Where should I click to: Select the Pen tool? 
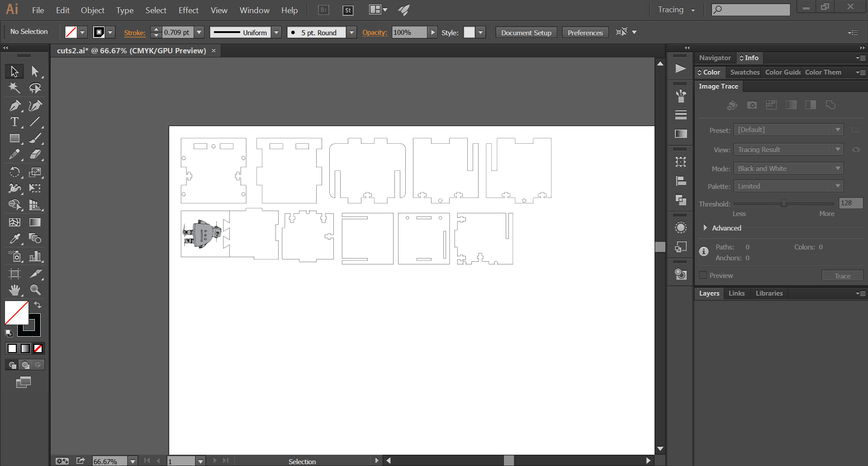[x=14, y=106]
